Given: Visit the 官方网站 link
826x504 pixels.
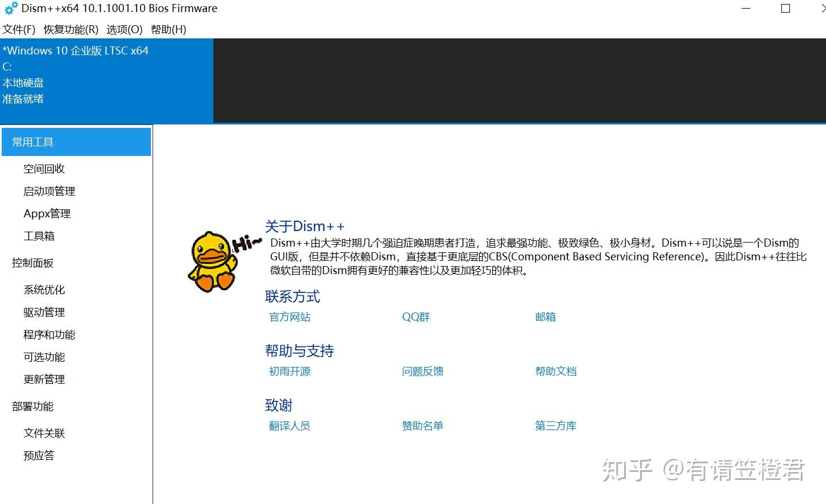Looking at the screenshot, I should 290,317.
